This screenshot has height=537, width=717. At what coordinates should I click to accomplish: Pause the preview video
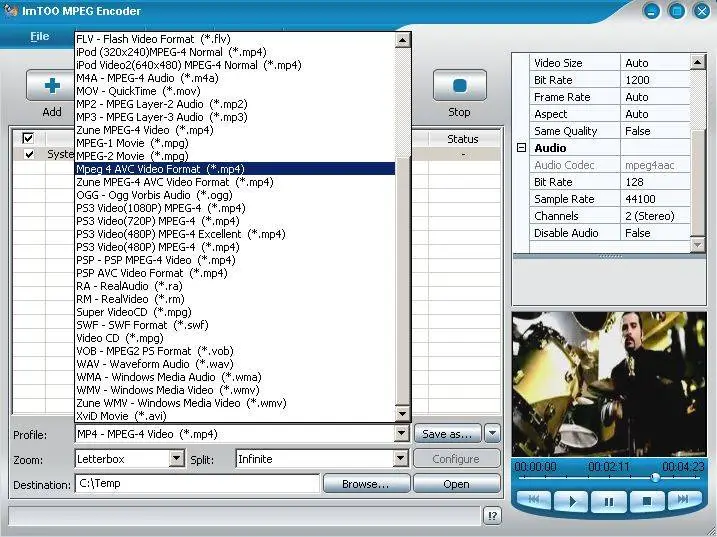pos(609,502)
